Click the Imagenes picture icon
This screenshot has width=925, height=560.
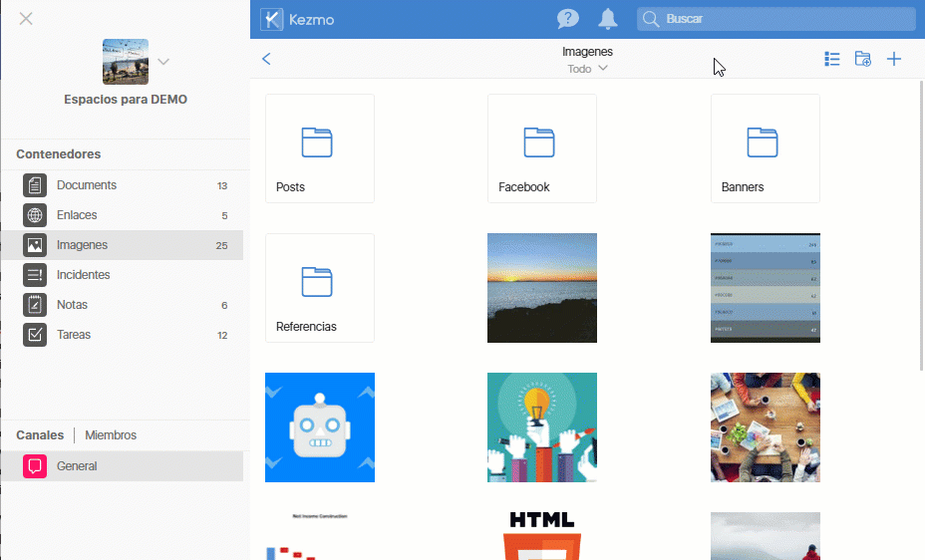point(35,245)
